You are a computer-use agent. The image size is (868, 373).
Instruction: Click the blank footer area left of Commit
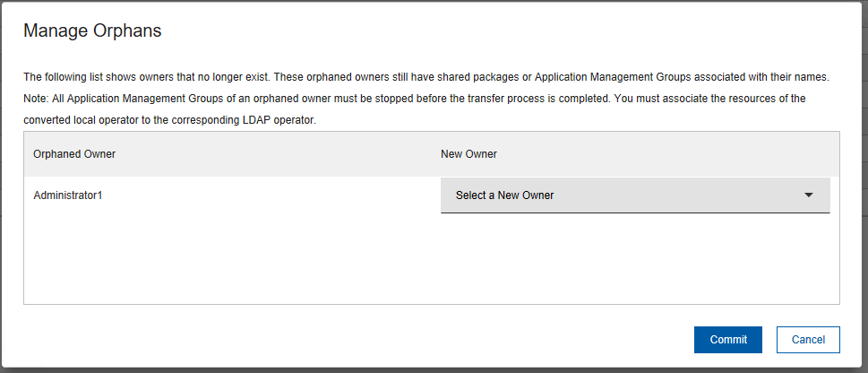358,340
